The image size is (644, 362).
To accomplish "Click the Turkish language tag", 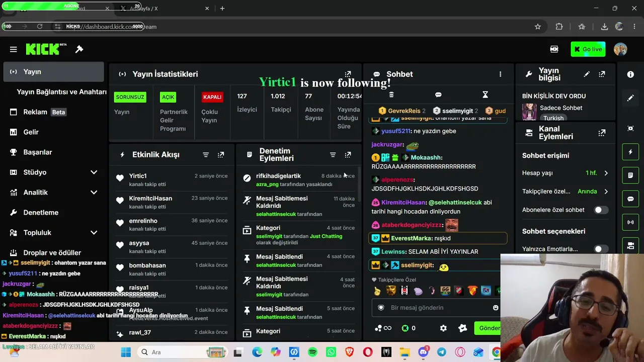I will pos(553,118).
